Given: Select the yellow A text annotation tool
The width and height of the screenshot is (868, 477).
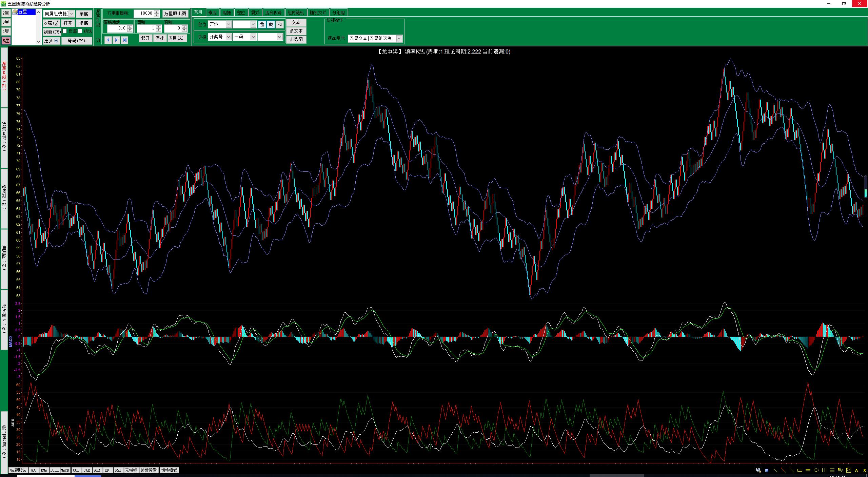Looking at the screenshot, I should 857,470.
